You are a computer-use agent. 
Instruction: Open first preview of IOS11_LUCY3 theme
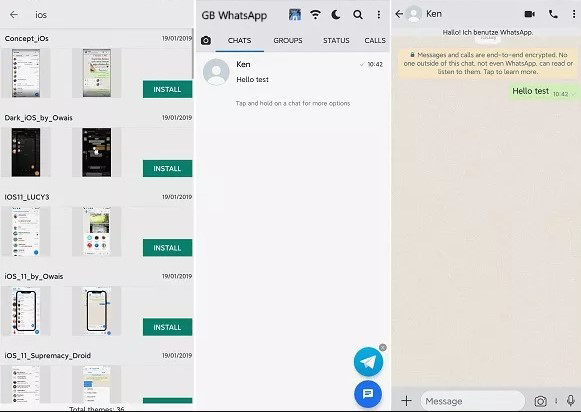(x=26, y=232)
